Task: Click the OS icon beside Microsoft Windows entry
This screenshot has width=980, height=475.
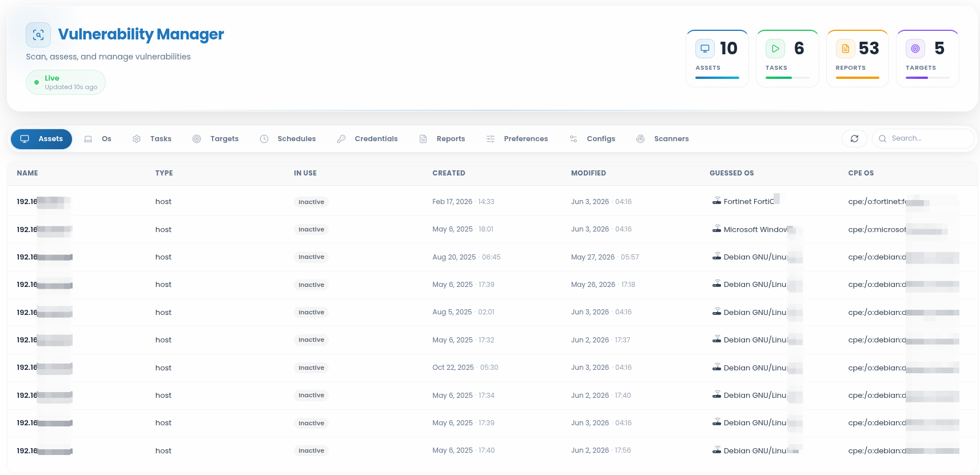Action: coord(716,229)
